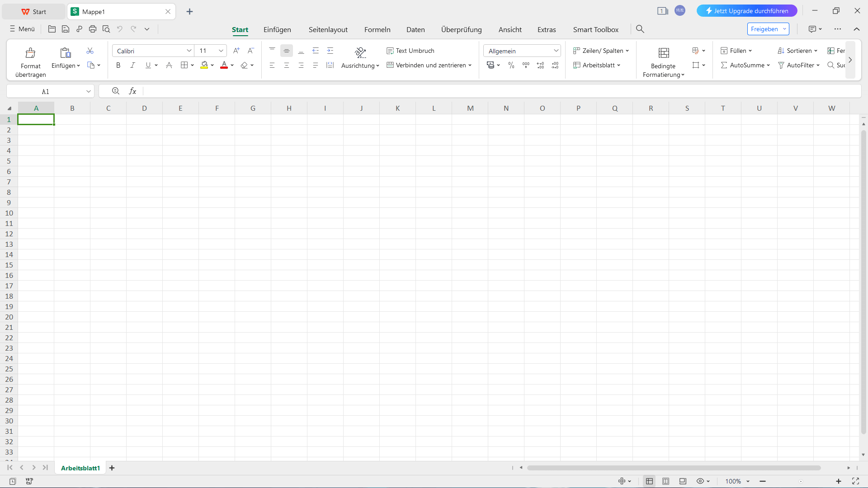
Task: Open the Schriftgröße dropdown
Action: 221,51
